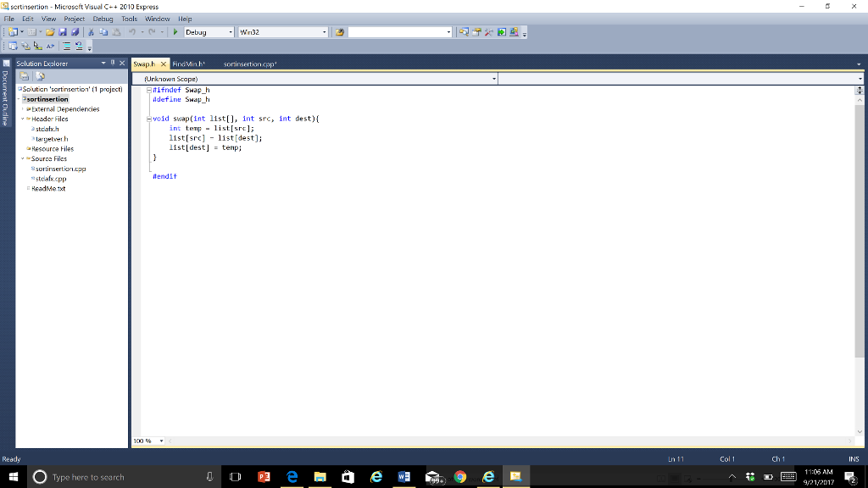868x488 pixels.
Task: Click the Save All toolbar icon
Action: (77, 32)
